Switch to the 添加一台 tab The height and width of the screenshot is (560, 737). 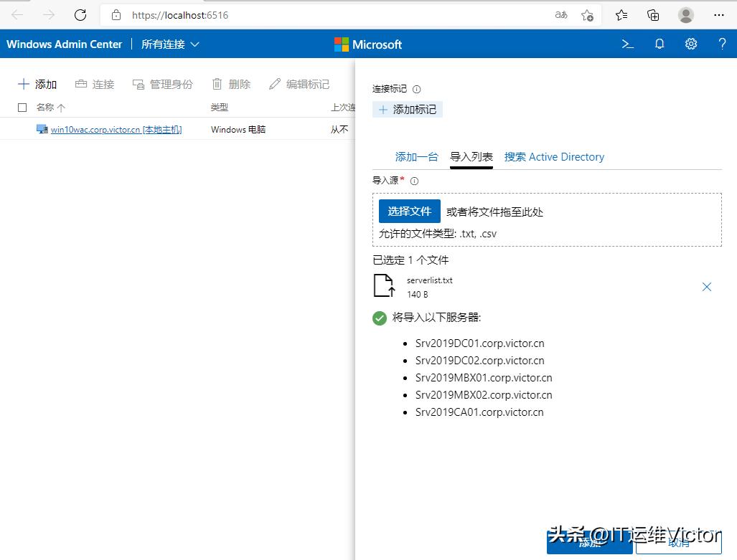417,156
